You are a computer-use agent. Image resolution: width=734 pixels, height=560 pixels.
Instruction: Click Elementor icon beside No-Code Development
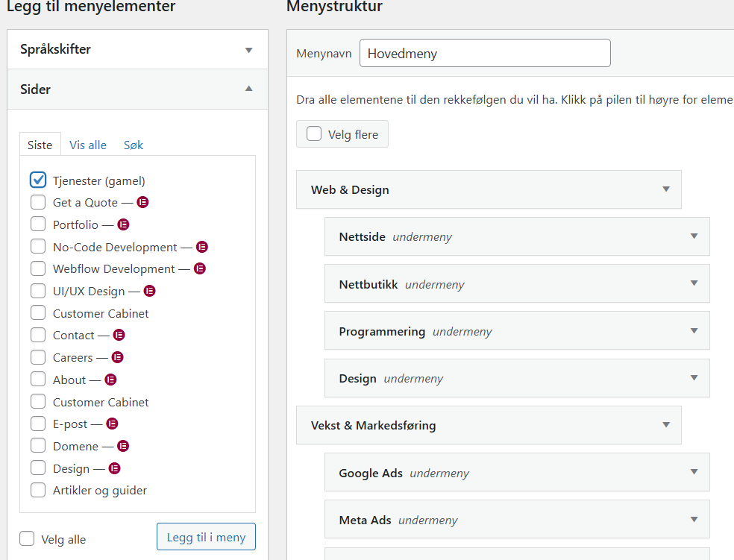pos(202,247)
